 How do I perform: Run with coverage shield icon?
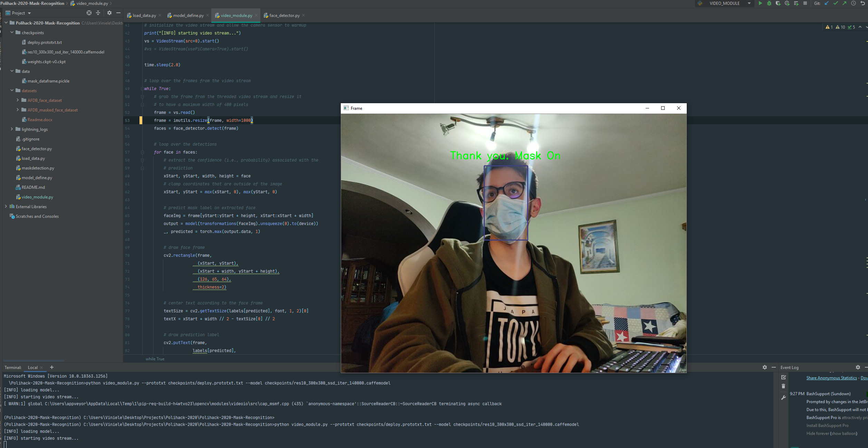(778, 3)
